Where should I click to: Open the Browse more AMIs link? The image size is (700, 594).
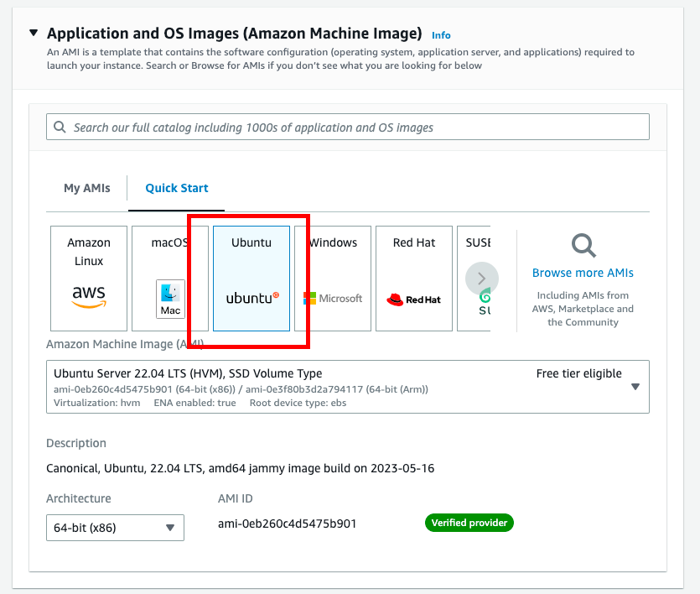click(x=583, y=273)
